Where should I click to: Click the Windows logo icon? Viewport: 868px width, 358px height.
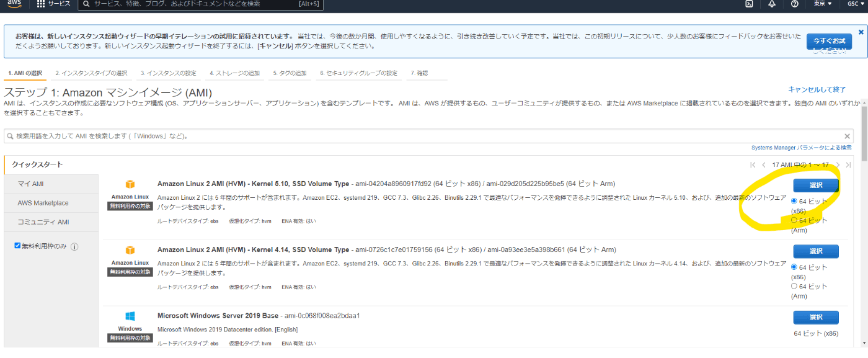pos(130,316)
